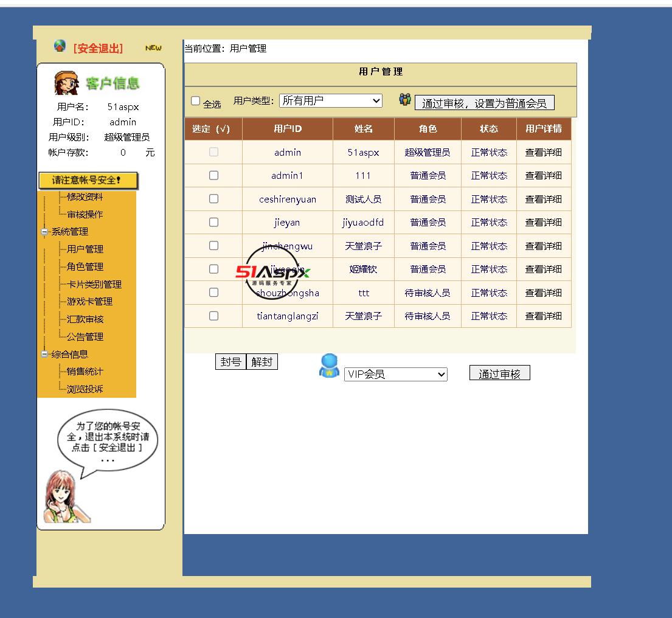
Task: Check the box in the ttt row
Action: (x=213, y=293)
